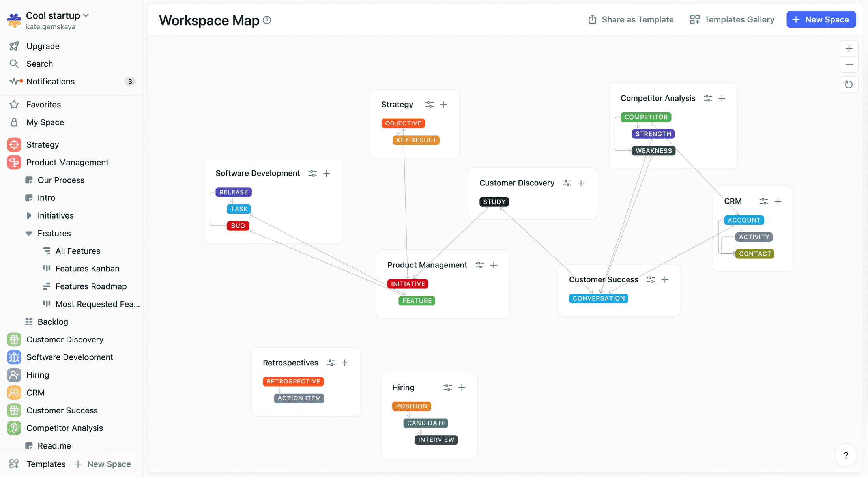The image size is (868, 477).
Task: Open Templates from the bottom bar
Action: pyautogui.click(x=46, y=464)
